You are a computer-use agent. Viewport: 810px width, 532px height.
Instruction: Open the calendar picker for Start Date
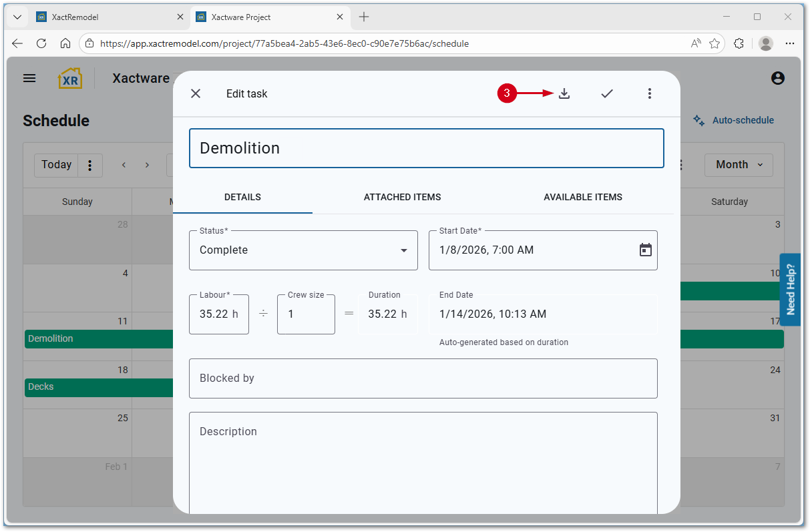pyautogui.click(x=645, y=250)
